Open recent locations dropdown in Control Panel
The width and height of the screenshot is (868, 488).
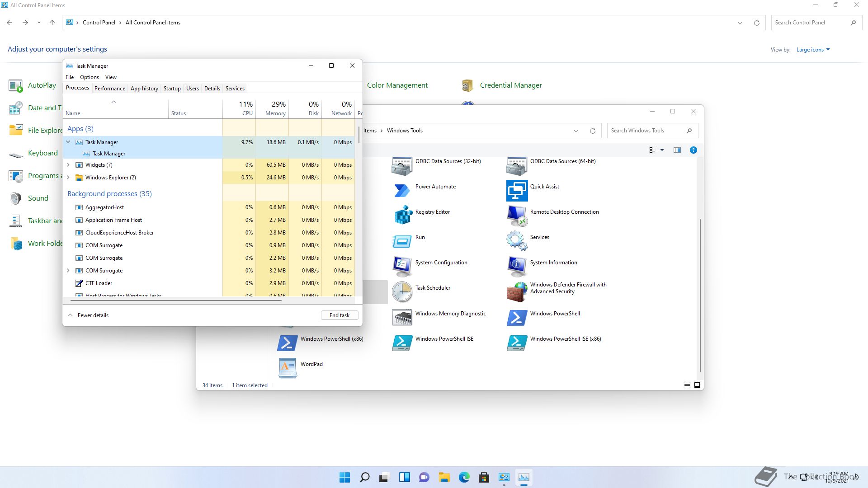tap(39, 23)
